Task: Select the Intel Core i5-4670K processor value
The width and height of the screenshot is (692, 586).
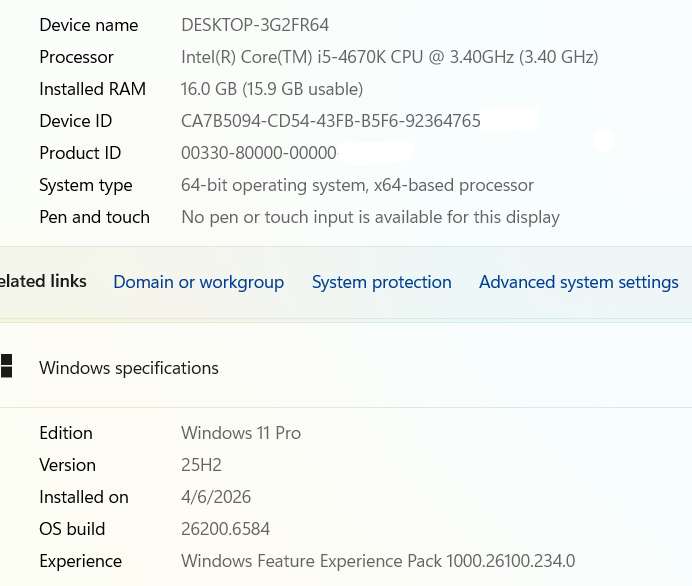Action: pos(390,57)
